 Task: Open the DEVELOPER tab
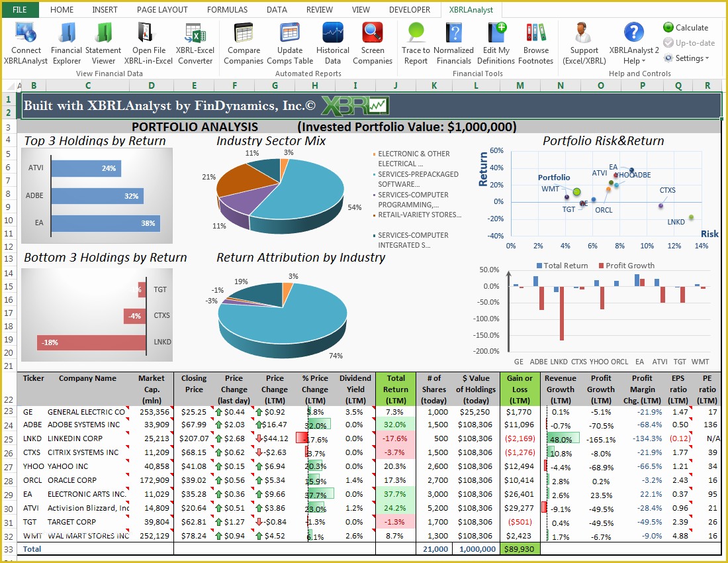[410, 9]
